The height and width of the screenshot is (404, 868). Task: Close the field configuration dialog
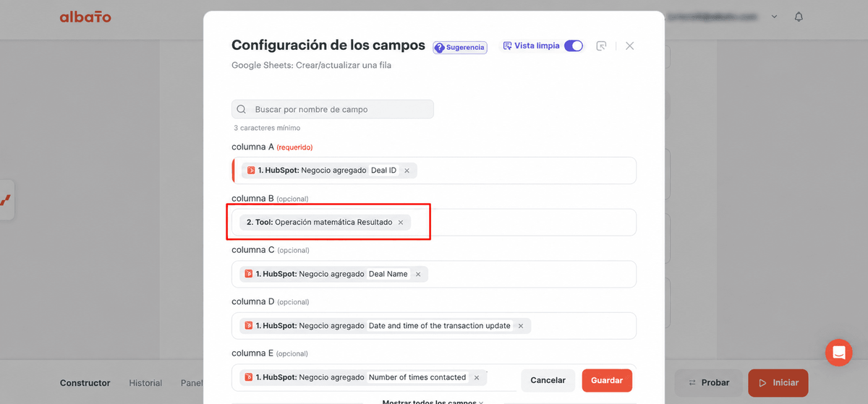[x=629, y=46]
